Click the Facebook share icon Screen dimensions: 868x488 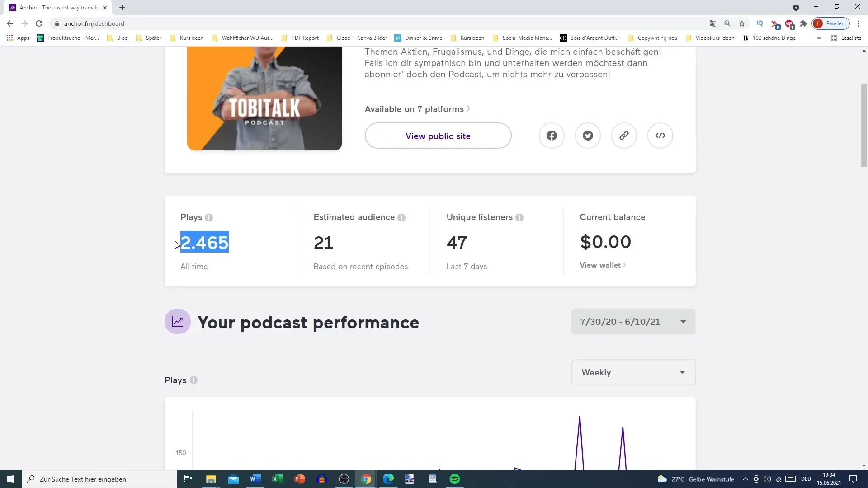(x=552, y=136)
